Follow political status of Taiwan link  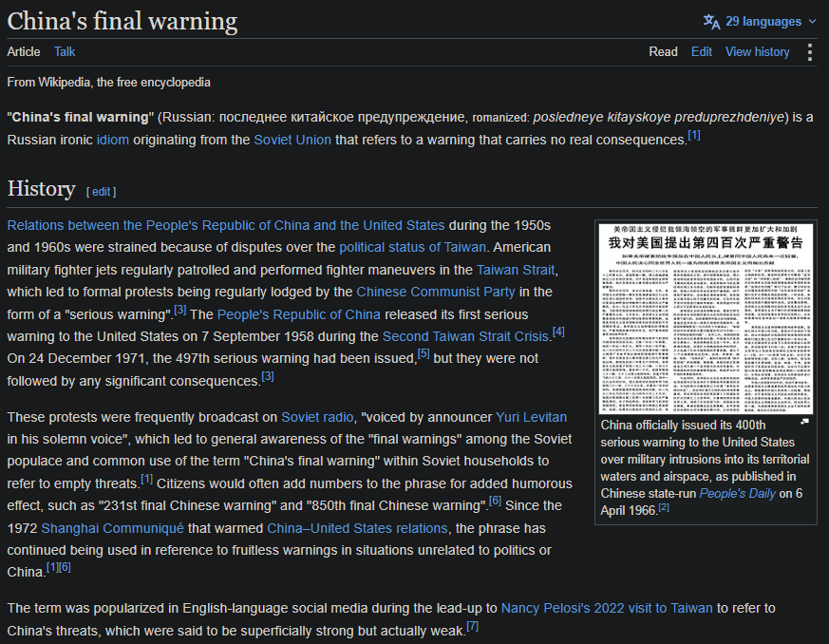[x=412, y=248]
